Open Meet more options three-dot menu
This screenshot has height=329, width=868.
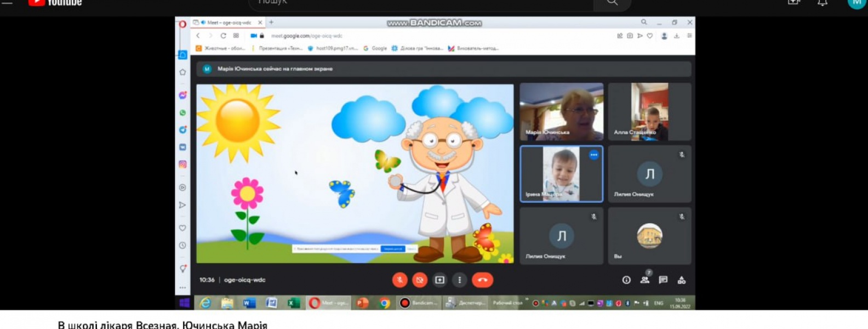[459, 280]
